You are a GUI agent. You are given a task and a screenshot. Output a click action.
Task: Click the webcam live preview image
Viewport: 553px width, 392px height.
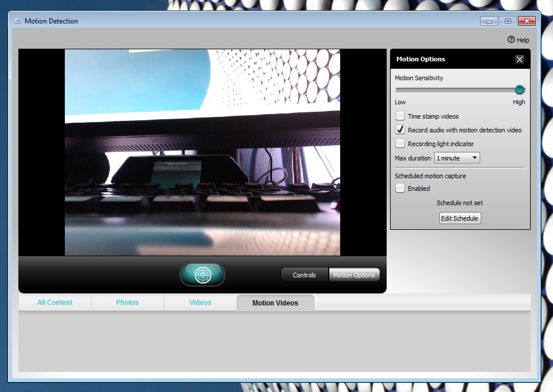[x=202, y=152]
